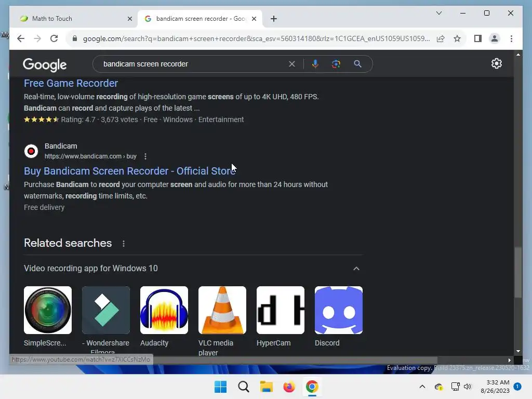
Task: Select bandicam screen recorder tab
Action: tap(200, 19)
